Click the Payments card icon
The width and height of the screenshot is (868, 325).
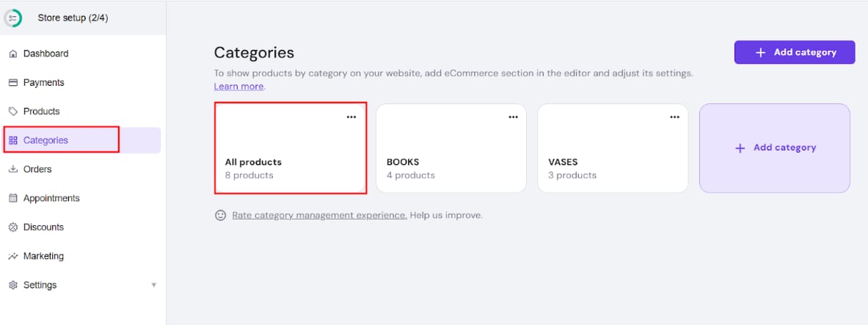[x=12, y=83]
